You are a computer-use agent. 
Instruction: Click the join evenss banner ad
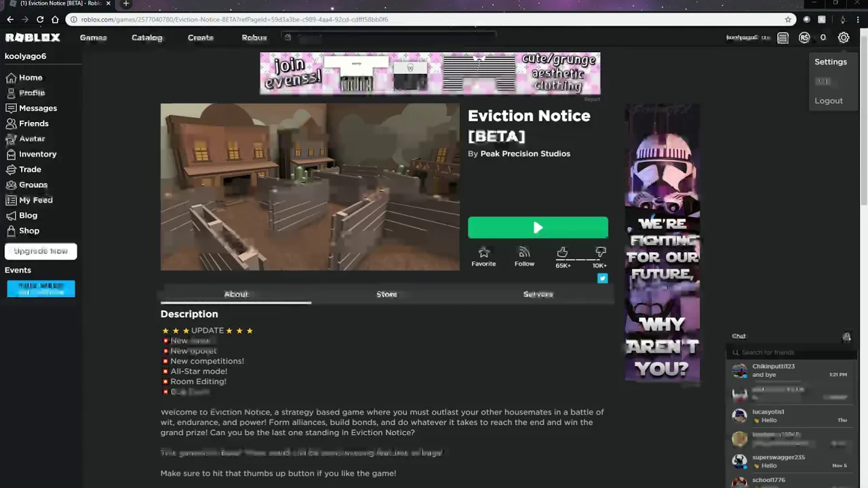(x=430, y=74)
